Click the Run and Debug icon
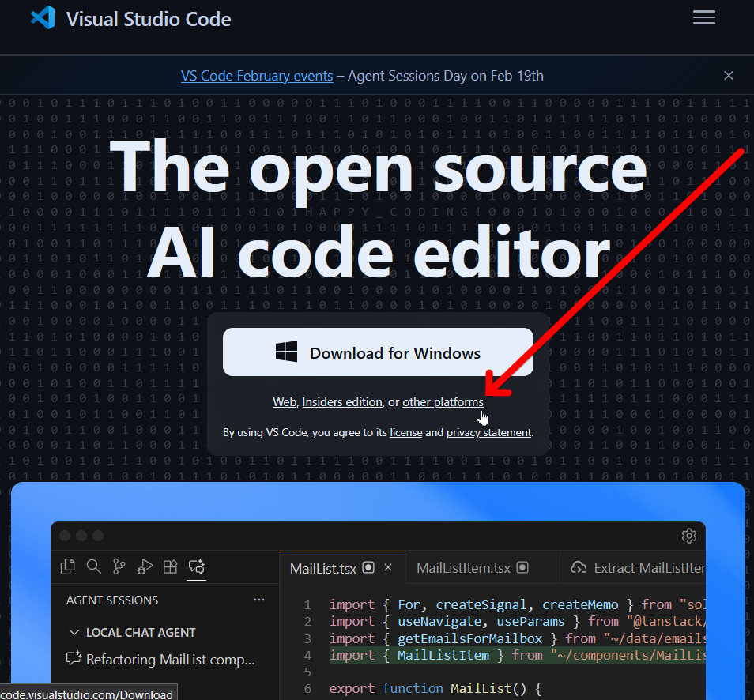Image resolution: width=754 pixels, height=700 pixels. [145, 566]
